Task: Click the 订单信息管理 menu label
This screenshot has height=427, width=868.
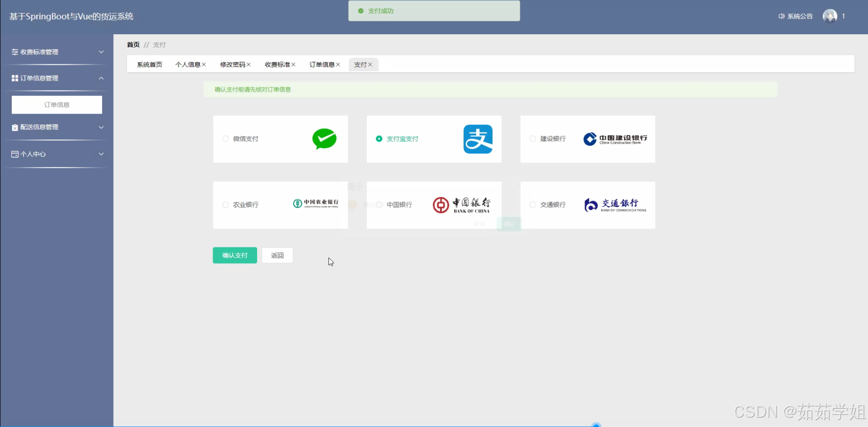Action: pyautogui.click(x=39, y=78)
